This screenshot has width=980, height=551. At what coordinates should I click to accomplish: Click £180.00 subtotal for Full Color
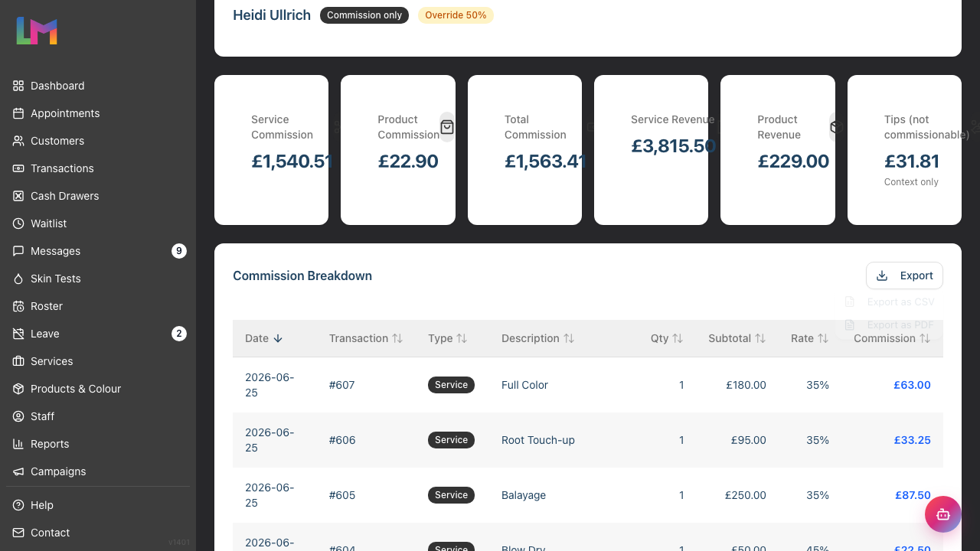tap(746, 385)
